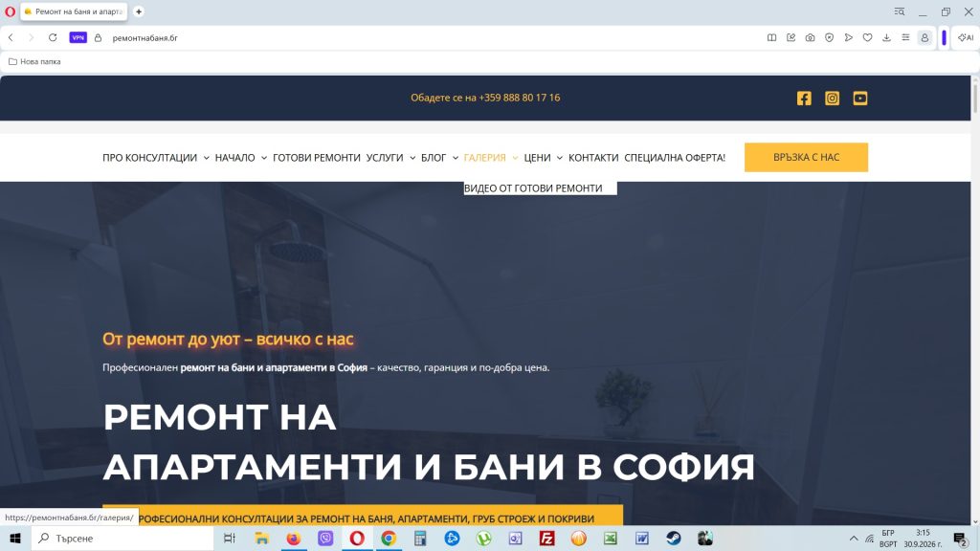Image resolution: width=980 pixels, height=551 pixels.
Task: Expand the ЦЕНИ dropdown arrow
Action: (559, 158)
